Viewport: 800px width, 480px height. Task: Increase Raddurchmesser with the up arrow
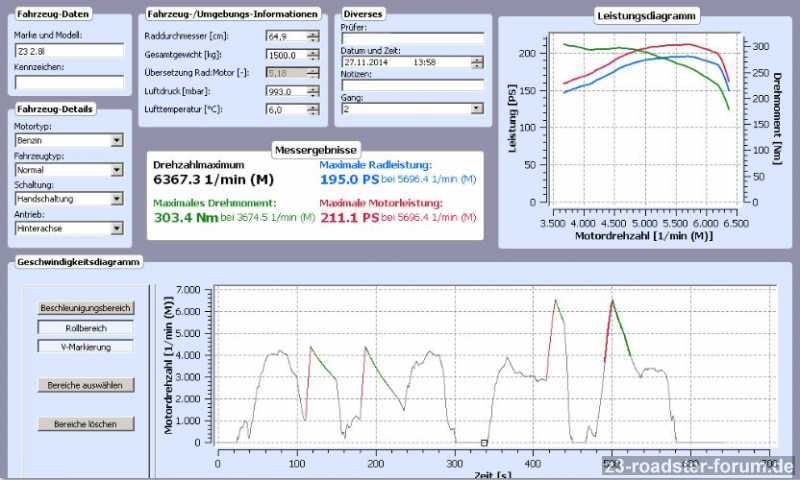[314, 33]
